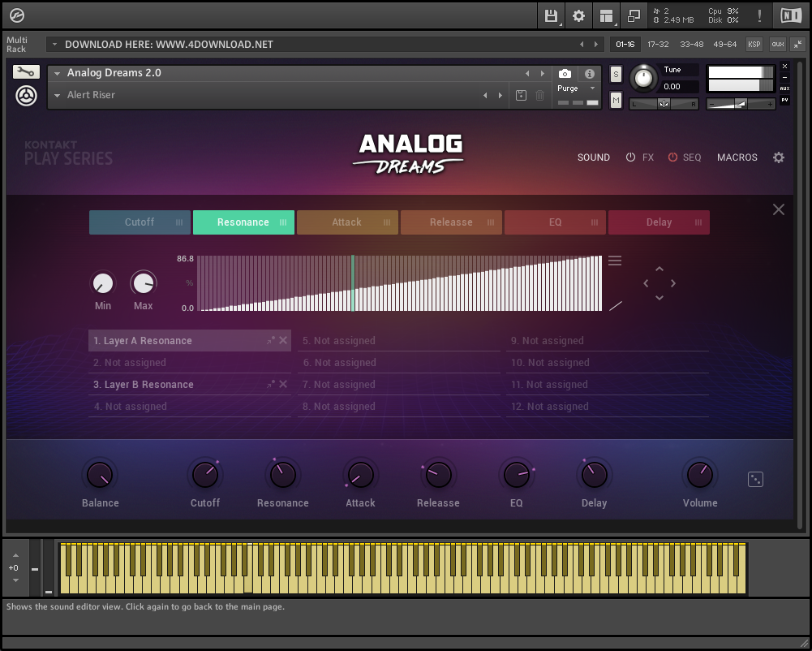812x651 pixels.
Task: Open the workspace layout icon
Action: point(607,16)
